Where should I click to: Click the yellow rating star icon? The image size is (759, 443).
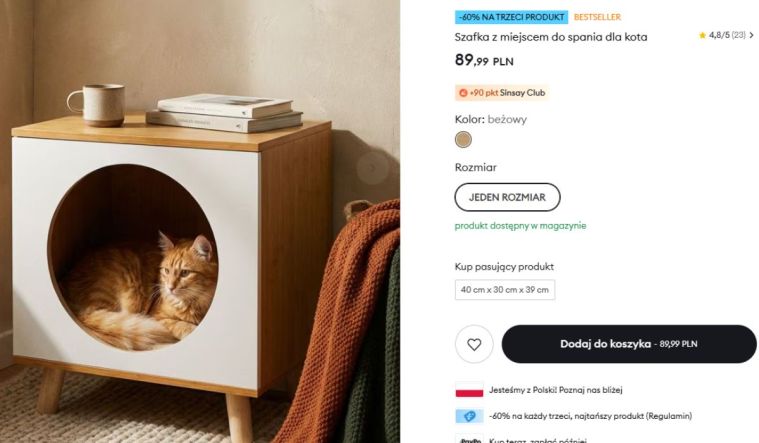[702, 35]
